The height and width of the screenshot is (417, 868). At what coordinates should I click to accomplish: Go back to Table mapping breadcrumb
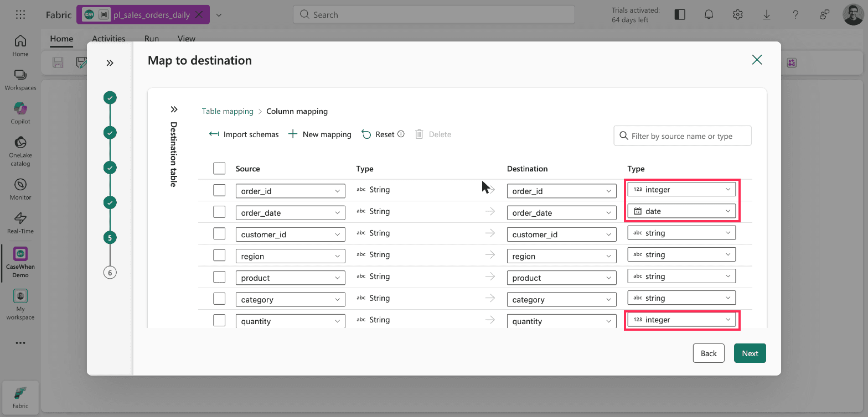(x=228, y=111)
